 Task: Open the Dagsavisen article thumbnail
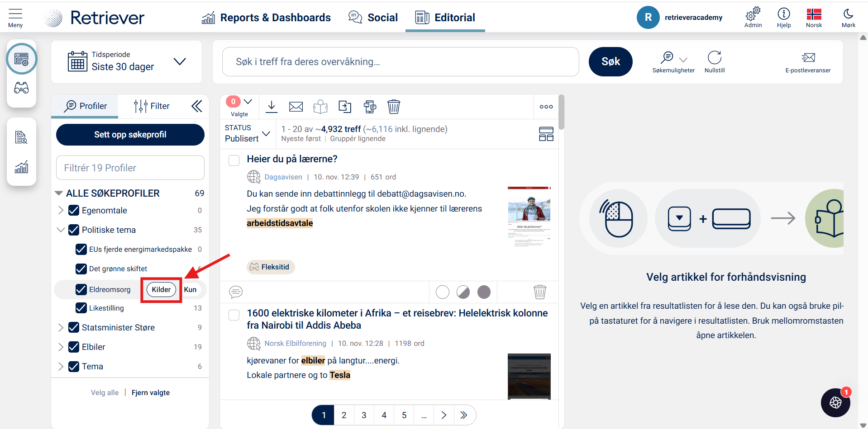529,216
